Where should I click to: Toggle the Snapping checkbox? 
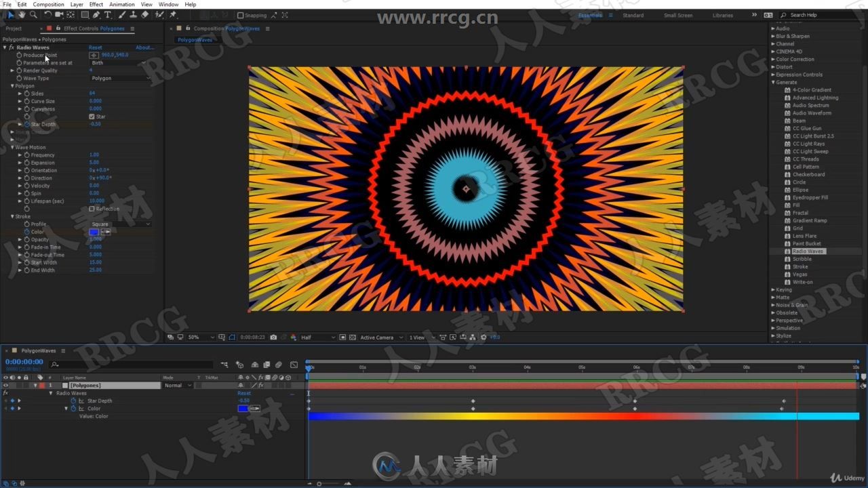tap(241, 15)
